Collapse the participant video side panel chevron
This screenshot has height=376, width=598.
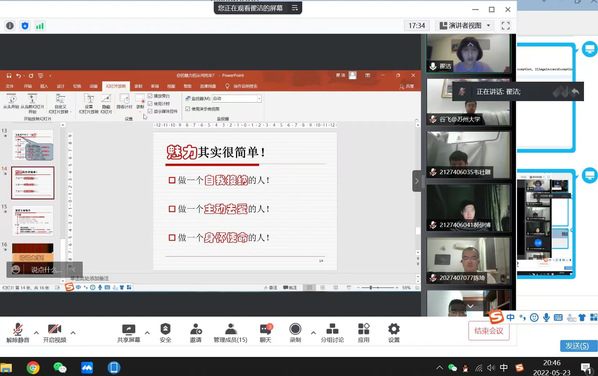pos(416,181)
